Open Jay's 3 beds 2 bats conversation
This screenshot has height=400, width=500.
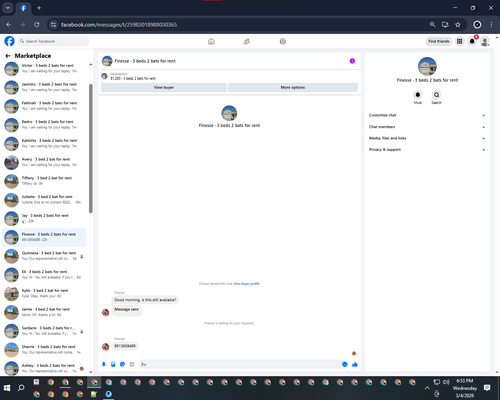pyautogui.click(x=44, y=218)
